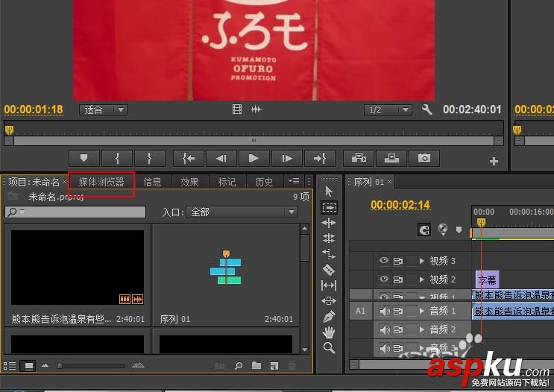The width and height of the screenshot is (554, 392).
Task: Click Find icon in project panel
Action: point(239,366)
